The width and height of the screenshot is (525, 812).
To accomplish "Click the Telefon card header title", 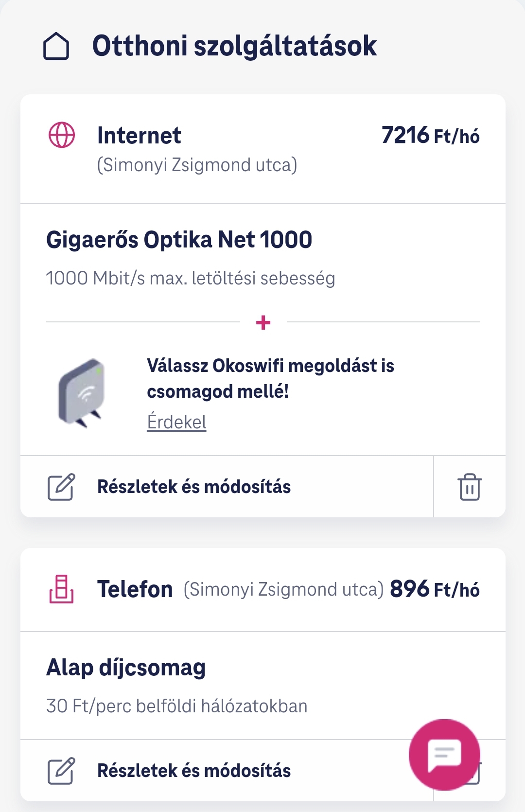I will (135, 589).
